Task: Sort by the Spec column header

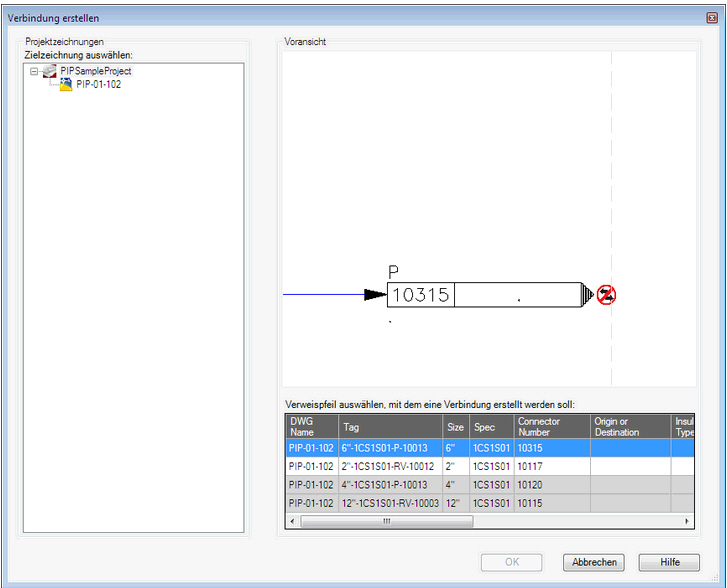Action: coord(492,427)
